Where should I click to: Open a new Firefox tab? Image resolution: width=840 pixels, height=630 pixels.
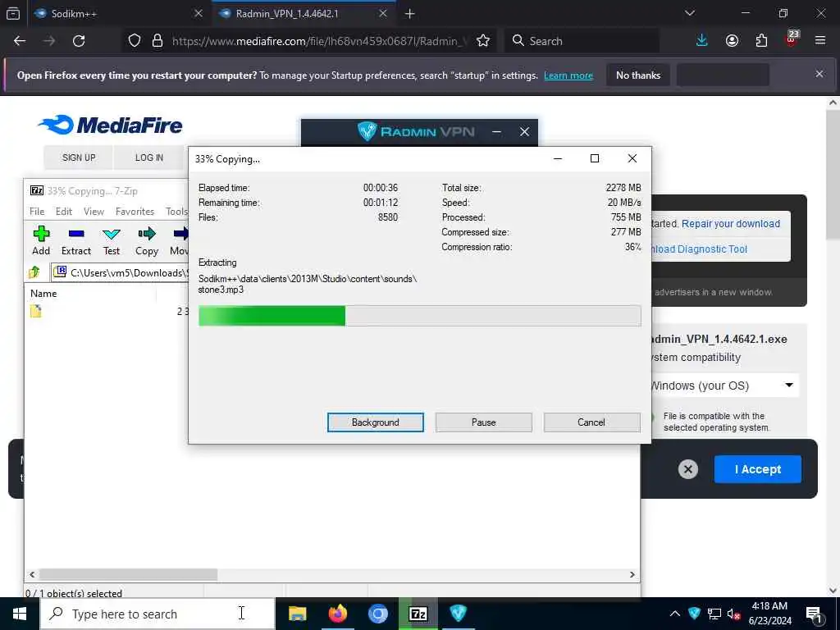coord(410,14)
